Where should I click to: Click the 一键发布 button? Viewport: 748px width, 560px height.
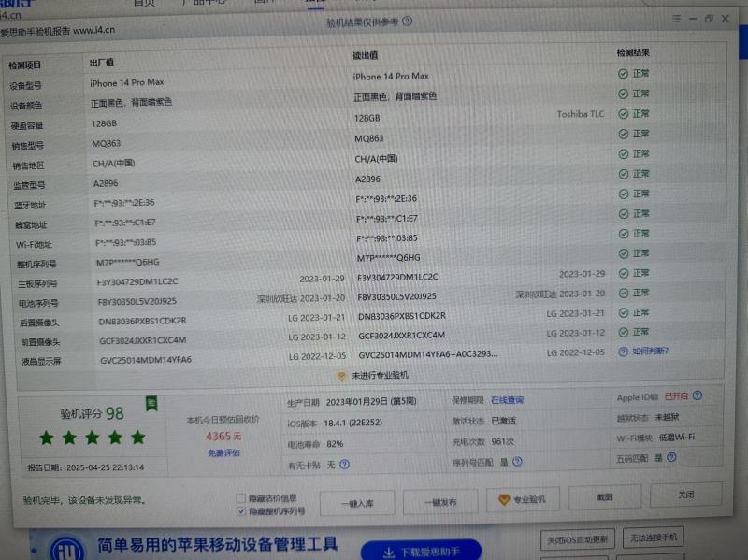[x=440, y=502]
